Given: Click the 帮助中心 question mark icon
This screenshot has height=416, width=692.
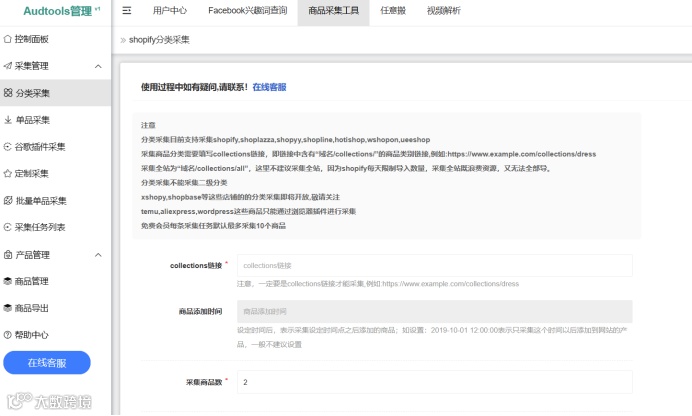Looking at the screenshot, I should (8, 335).
